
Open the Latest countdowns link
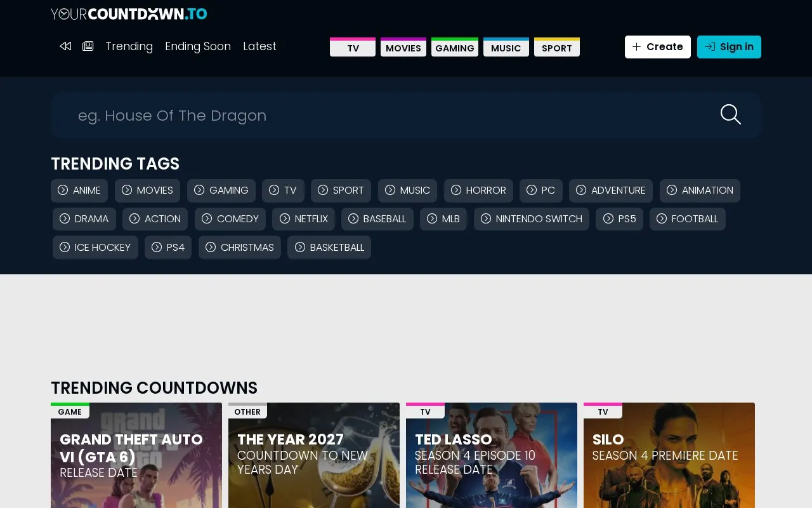point(259,46)
